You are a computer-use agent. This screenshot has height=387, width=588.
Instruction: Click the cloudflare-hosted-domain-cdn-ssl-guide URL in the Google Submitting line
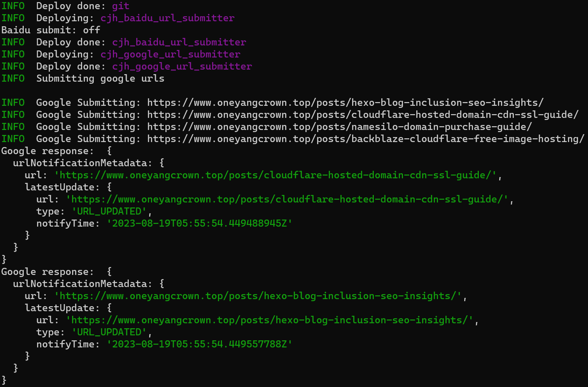[363, 115]
